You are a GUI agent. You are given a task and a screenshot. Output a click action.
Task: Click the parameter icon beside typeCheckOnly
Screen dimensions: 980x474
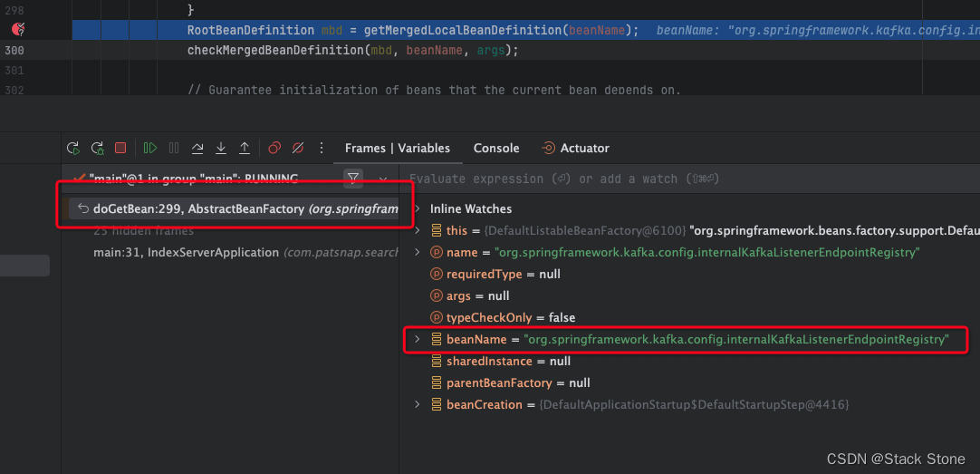(x=437, y=318)
